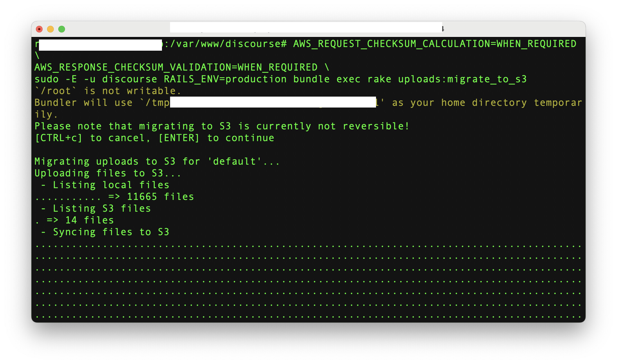617x364 pixels.
Task: Click the word Bundler in the yellow warning
Action: click(55, 103)
